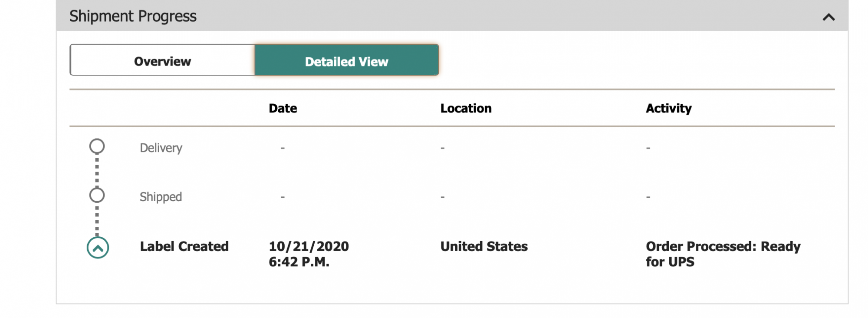The width and height of the screenshot is (868, 318).
Task: Click the Shipment Progress heading
Action: point(133,17)
